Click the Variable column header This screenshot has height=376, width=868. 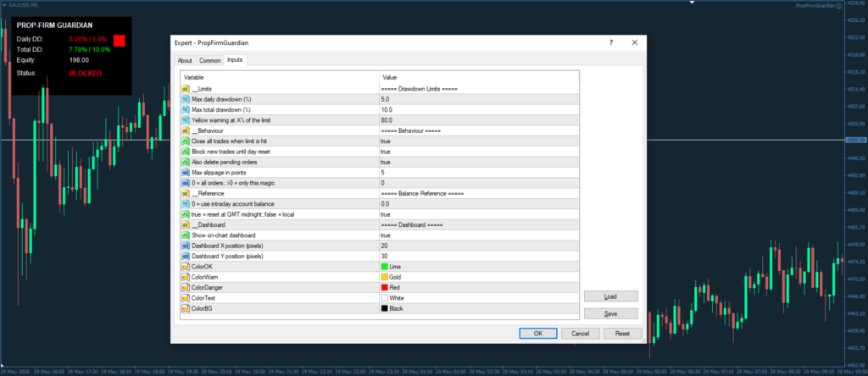[280, 77]
